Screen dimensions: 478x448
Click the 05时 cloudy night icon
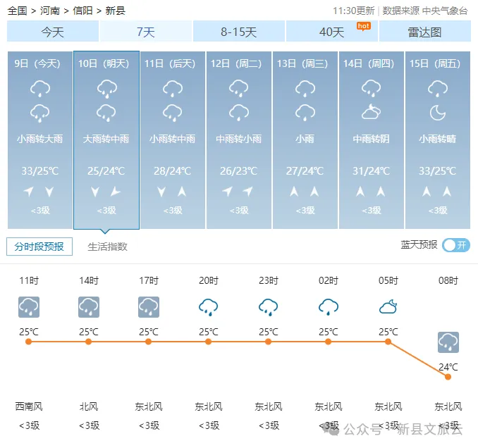(x=388, y=306)
